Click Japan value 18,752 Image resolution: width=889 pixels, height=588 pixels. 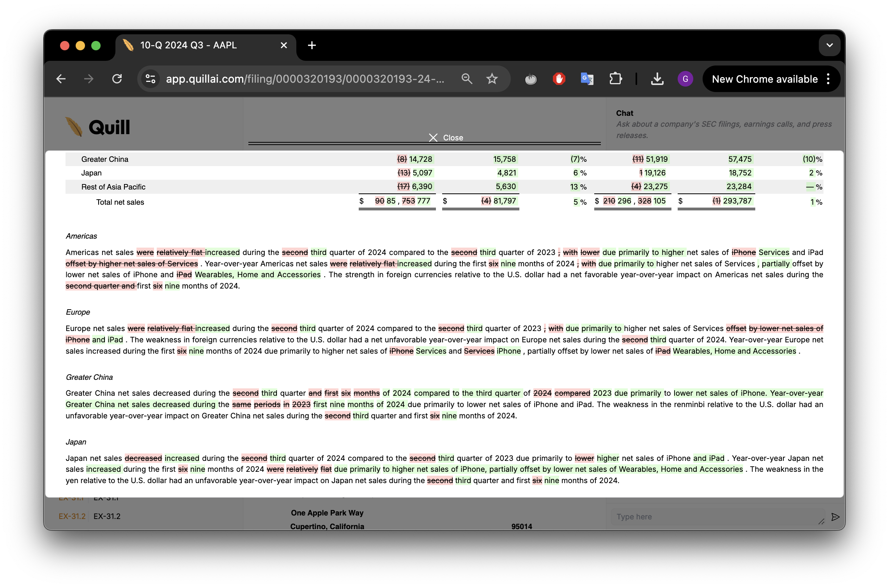740,173
